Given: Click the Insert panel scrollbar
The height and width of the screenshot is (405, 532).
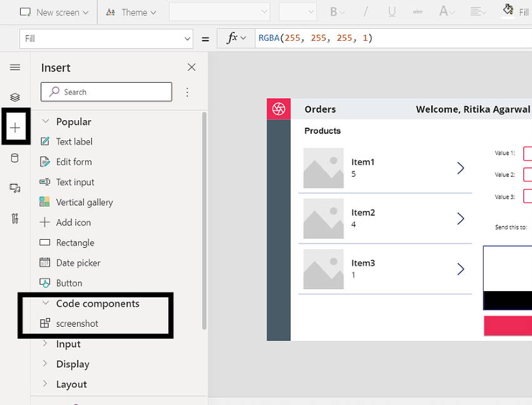Looking at the screenshot, I should (204, 220).
